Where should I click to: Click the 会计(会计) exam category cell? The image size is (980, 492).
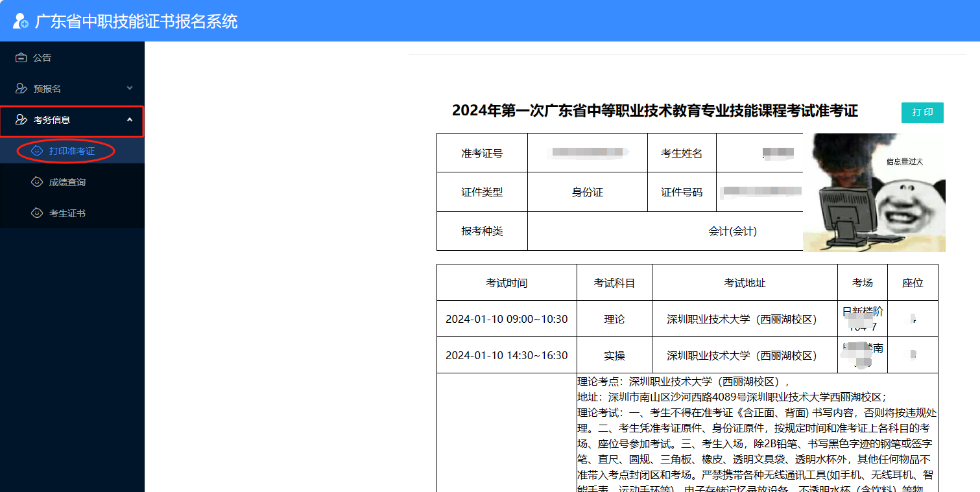pos(732,231)
